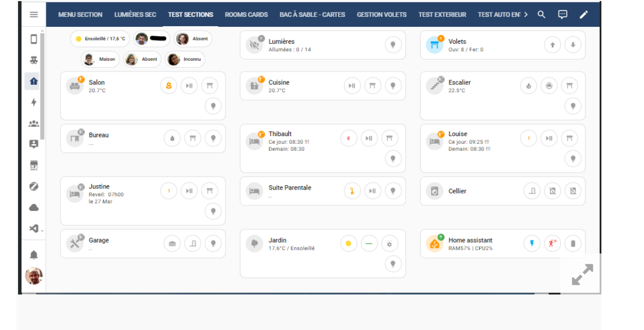The image size is (644, 330).
Task: Toggle Thibault's room light bulb
Action: [x=393, y=158]
